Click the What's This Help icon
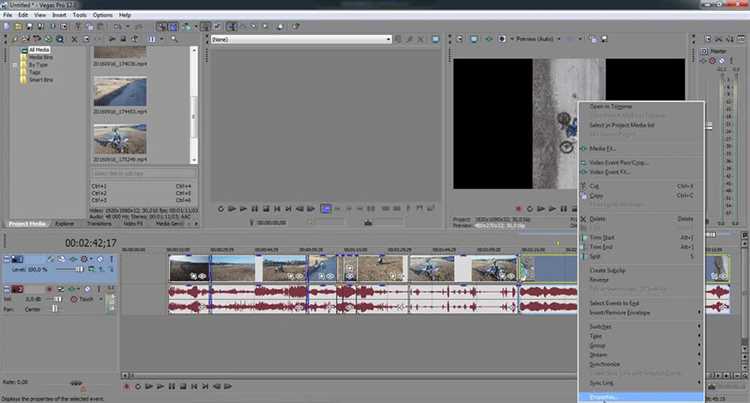The width and height of the screenshot is (750, 403). point(296,27)
